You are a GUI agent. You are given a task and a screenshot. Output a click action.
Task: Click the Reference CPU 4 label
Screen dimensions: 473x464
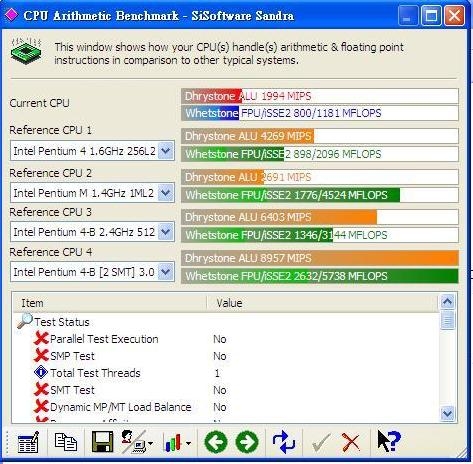point(50,252)
